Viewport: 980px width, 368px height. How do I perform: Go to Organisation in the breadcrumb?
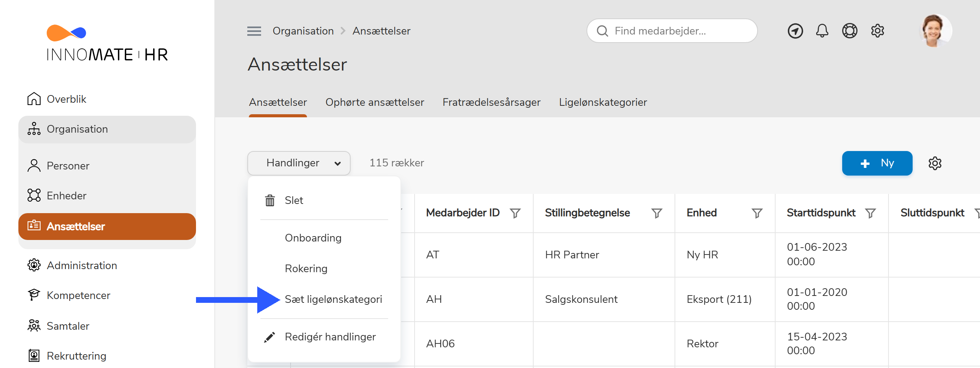tap(303, 31)
